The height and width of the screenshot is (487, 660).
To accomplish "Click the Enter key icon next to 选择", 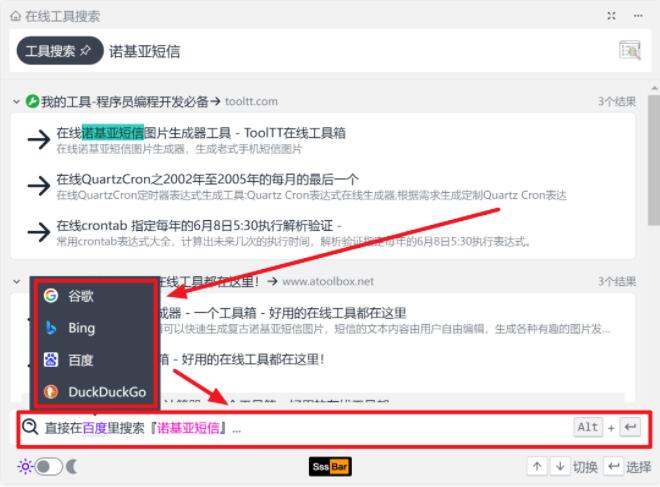I will point(613,466).
